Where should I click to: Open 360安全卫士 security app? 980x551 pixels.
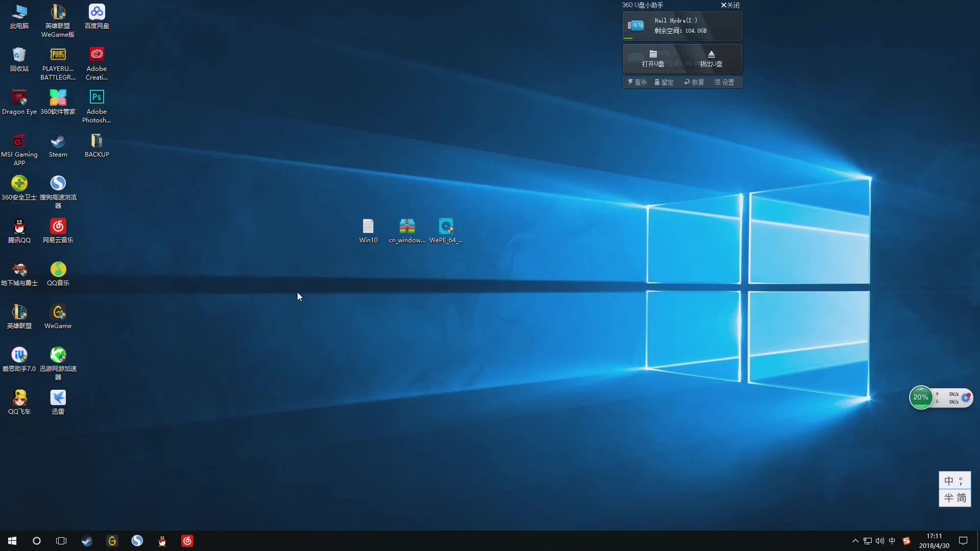(x=18, y=182)
